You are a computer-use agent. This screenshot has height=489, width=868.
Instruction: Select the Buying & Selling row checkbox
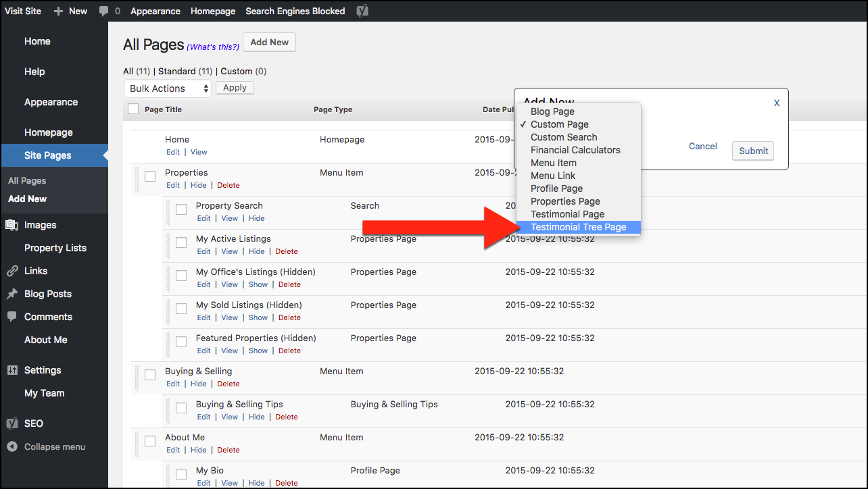pyautogui.click(x=150, y=375)
